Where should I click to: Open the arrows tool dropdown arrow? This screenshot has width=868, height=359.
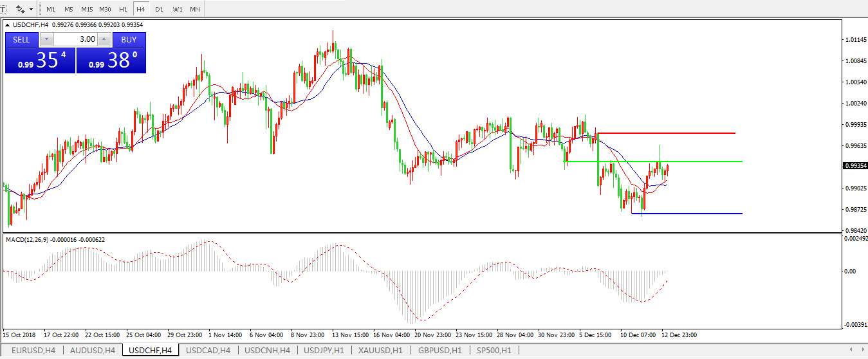tap(31, 10)
